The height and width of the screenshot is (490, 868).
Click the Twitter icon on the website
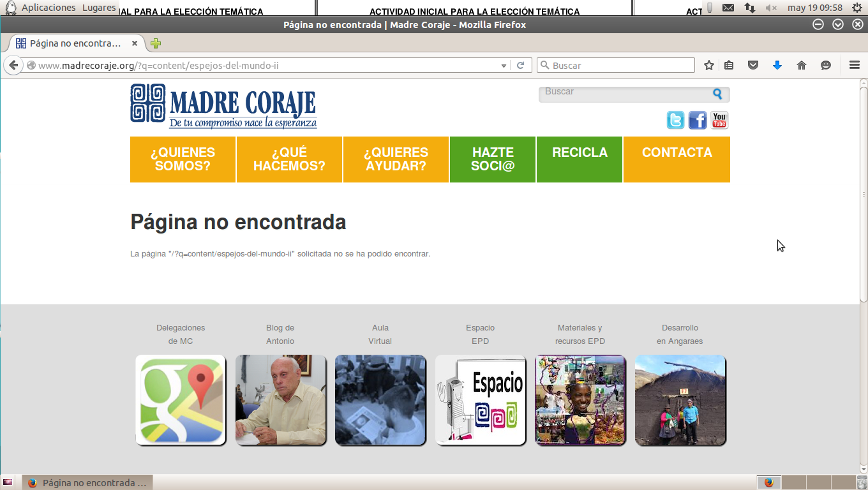675,120
